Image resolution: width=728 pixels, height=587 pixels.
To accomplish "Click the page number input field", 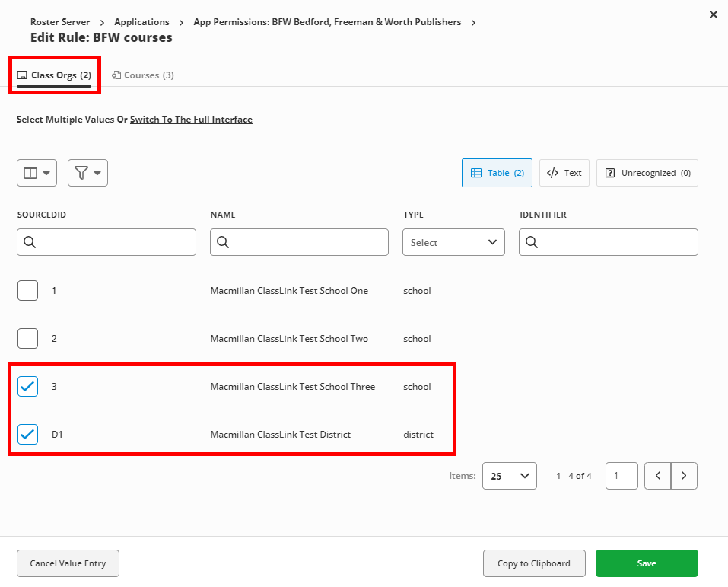I will [x=621, y=475].
